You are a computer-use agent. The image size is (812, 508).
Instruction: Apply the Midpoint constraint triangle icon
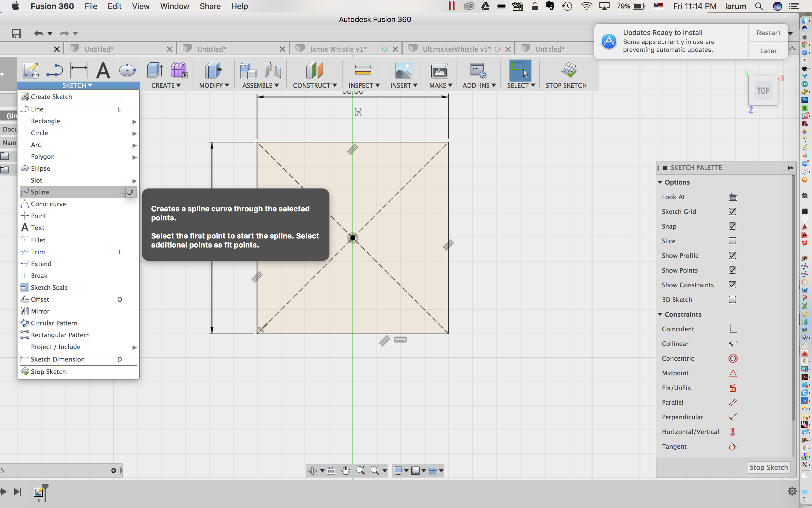733,373
